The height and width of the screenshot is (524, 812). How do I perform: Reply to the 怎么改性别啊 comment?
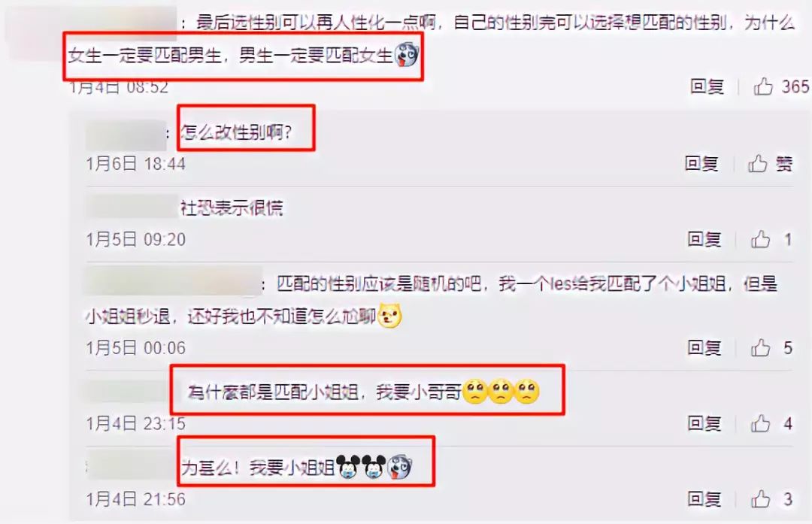click(x=701, y=164)
